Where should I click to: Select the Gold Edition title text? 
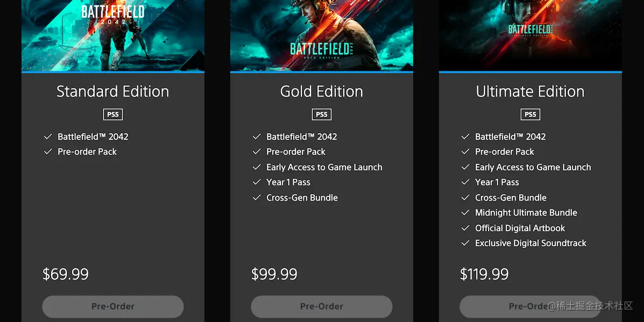point(321,92)
